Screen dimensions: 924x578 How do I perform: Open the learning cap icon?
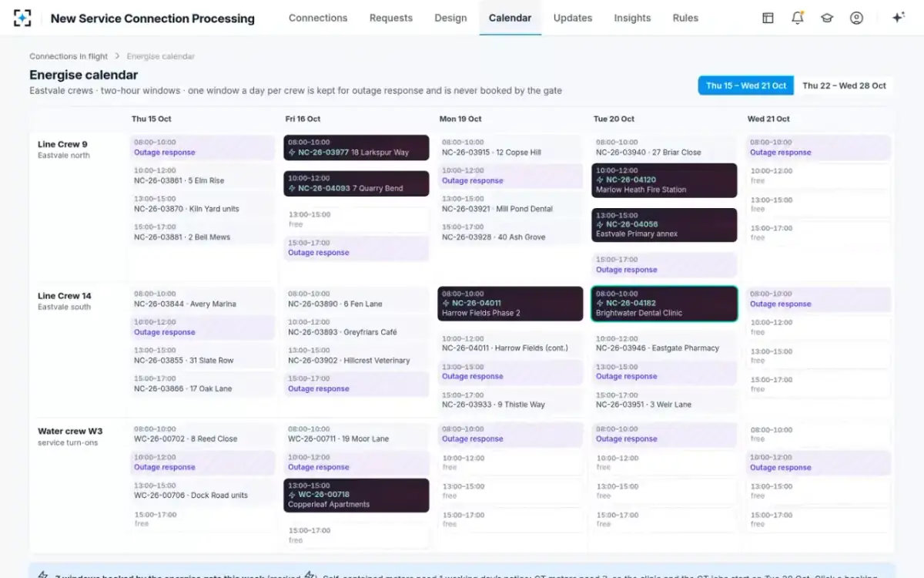(x=827, y=18)
